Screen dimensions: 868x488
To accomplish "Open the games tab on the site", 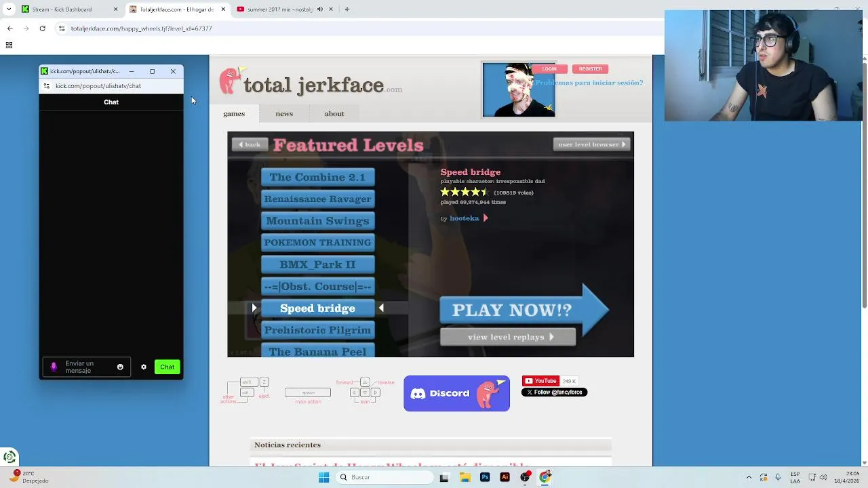I will click(234, 114).
